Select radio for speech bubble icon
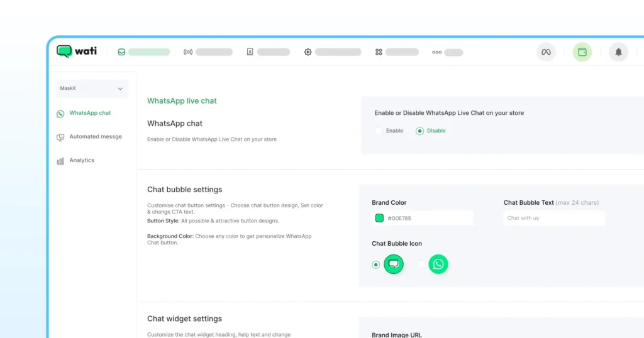The image size is (644, 338). coord(375,264)
